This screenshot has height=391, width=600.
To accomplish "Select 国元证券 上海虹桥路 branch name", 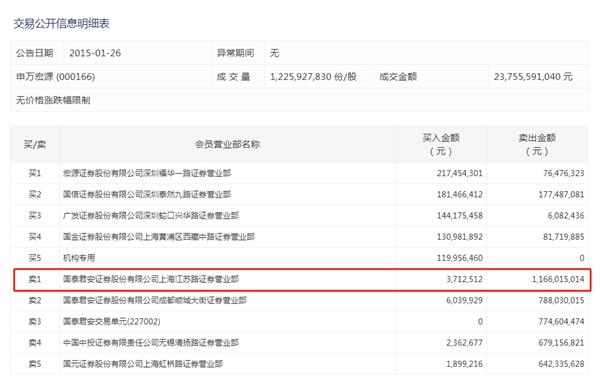I will (143, 364).
